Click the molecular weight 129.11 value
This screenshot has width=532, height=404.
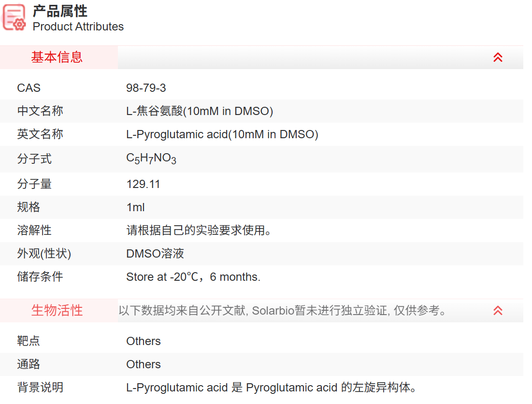click(143, 184)
